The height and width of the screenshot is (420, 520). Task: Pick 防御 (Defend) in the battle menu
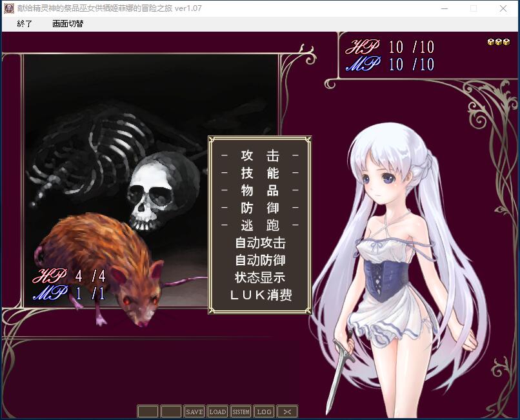tap(259, 208)
